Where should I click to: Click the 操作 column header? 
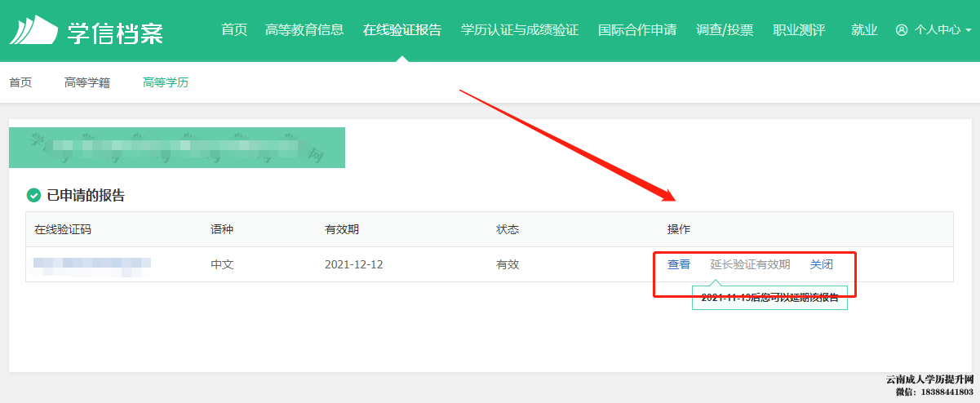coord(679,229)
